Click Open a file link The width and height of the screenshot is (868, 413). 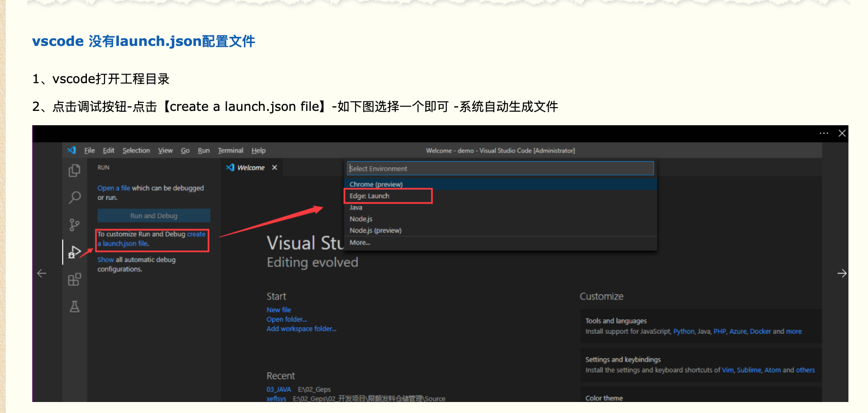(114, 188)
